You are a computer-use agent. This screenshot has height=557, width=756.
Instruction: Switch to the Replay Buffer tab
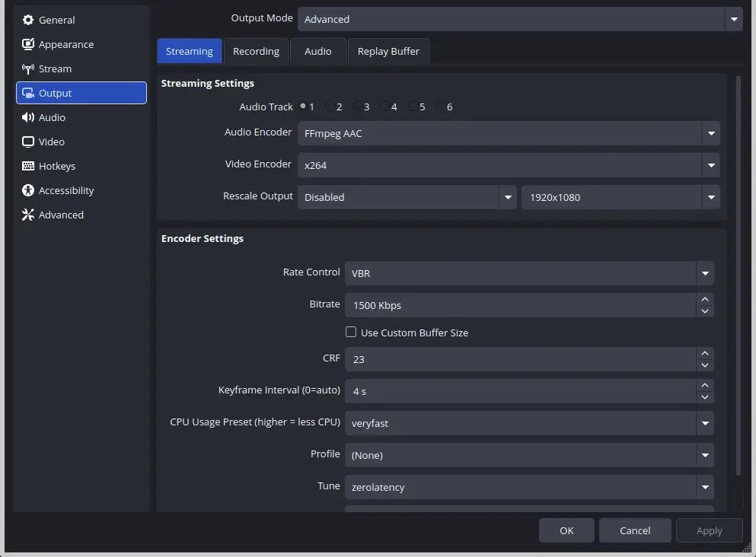(x=388, y=51)
